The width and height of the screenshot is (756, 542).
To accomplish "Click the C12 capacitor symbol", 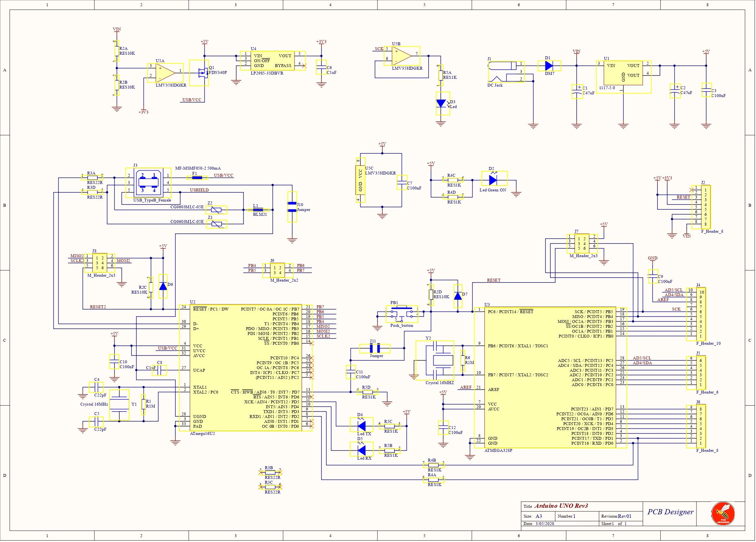I will coord(443,428).
